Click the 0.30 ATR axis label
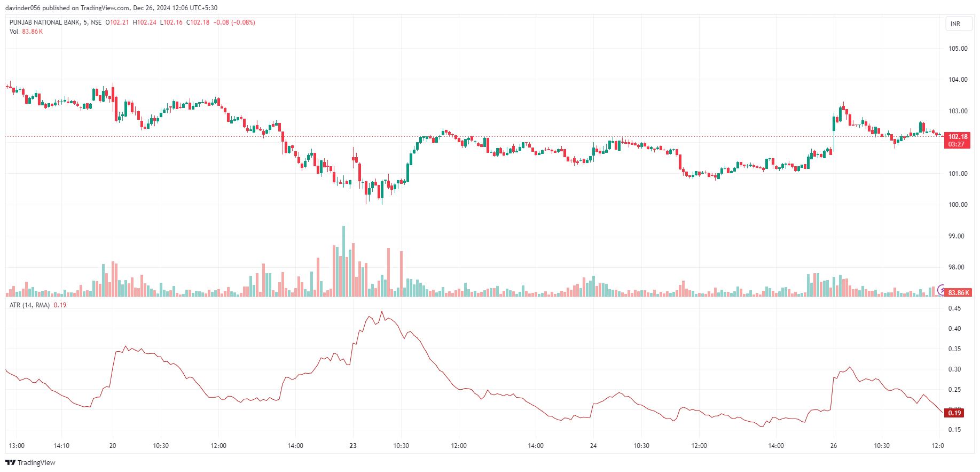Viewport: 980px width, 472px height. pos(954,369)
